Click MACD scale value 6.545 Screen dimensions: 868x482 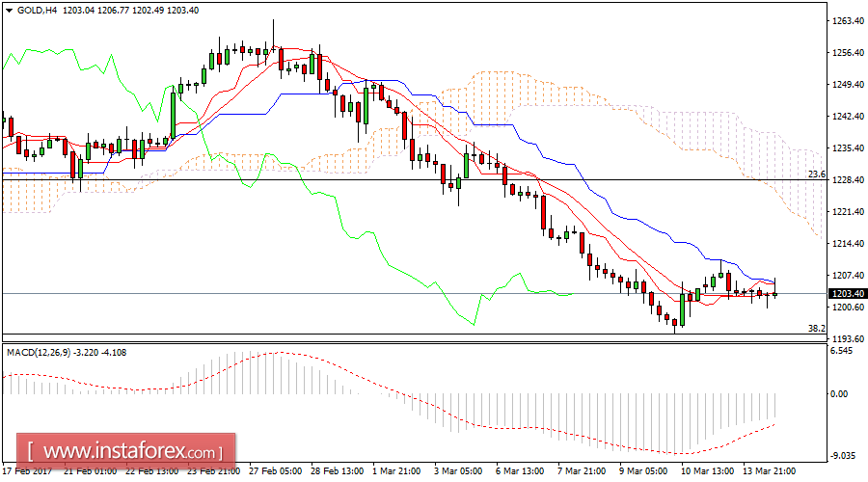pos(842,351)
